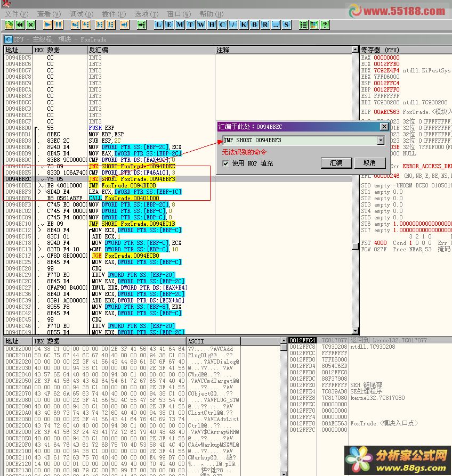The height and width of the screenshot is (476, 452).
Task: Click EIP register value 00AEC563
Action: click(x=386, y=112)
